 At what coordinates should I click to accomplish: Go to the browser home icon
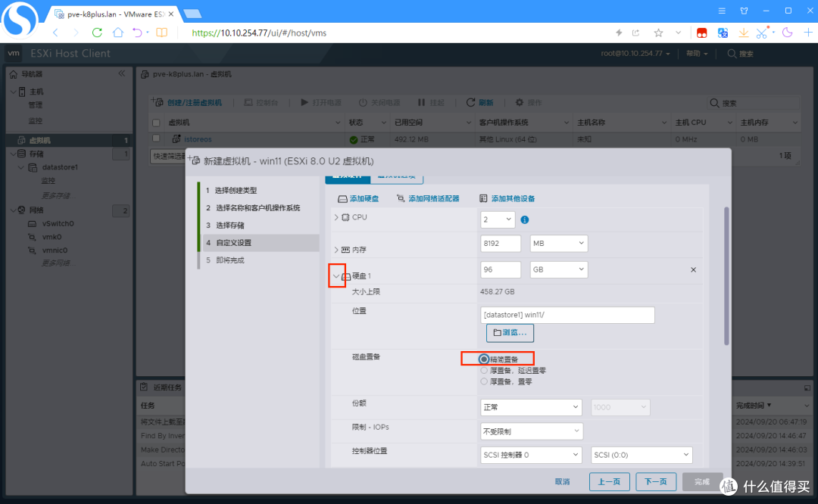click(x=118, y=33)
